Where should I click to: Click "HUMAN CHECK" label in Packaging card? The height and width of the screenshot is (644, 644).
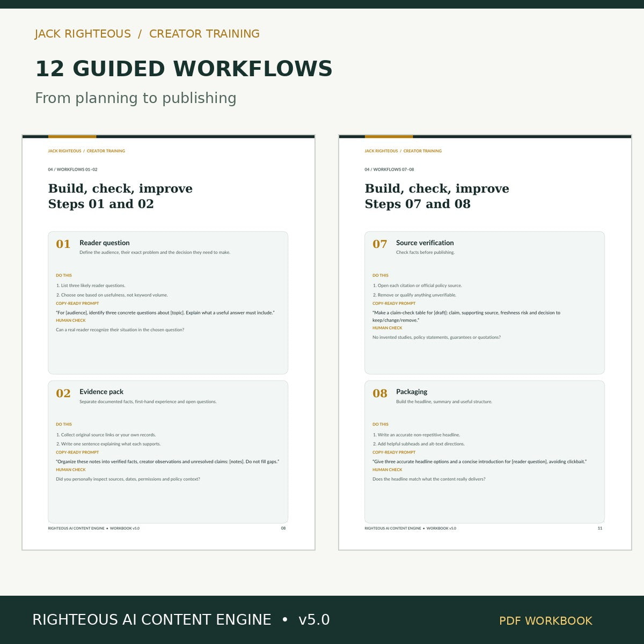pos(387,470)
